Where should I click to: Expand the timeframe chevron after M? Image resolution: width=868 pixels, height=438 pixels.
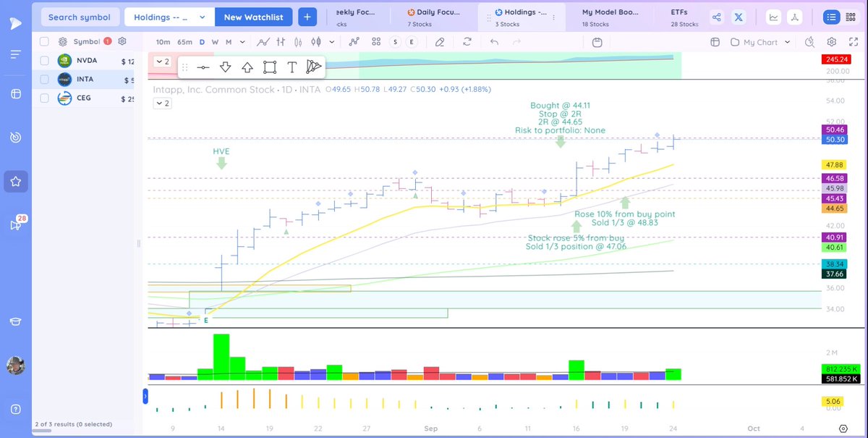click(243, 42)
